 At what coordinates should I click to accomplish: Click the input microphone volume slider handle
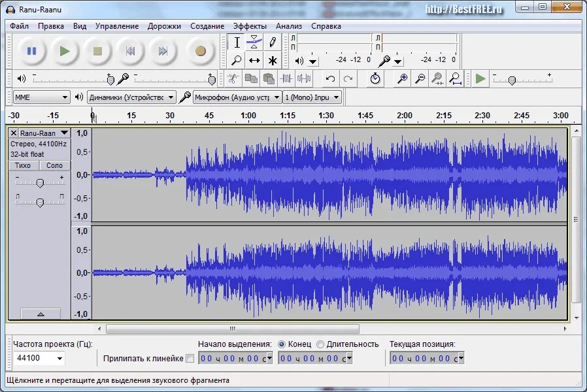click(212, 80)
